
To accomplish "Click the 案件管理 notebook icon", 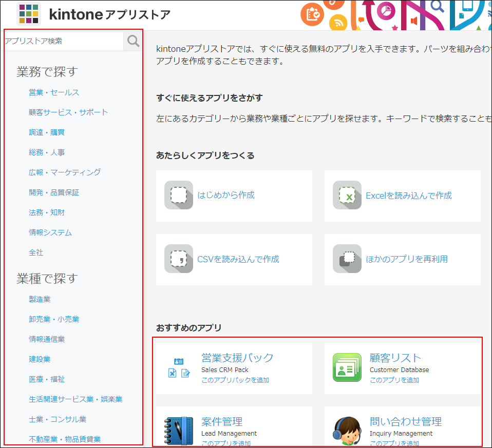I will pos(179,431).
